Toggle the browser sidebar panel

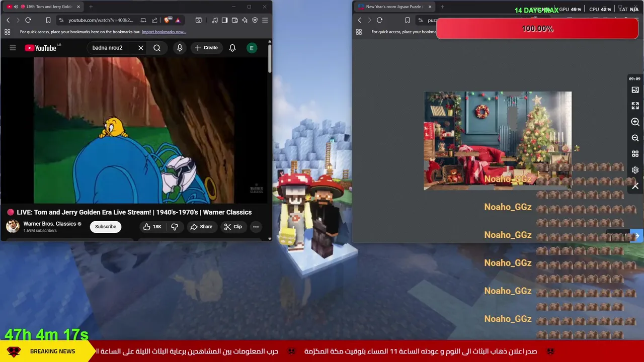pos(224,20)
